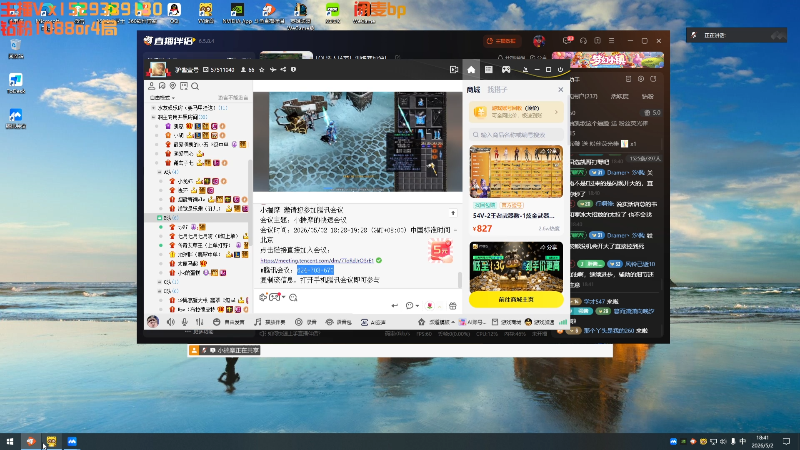Viewport: 800px width, 450px height.
Task: Click the headset support icon in title bar
Action: point(583,41)
